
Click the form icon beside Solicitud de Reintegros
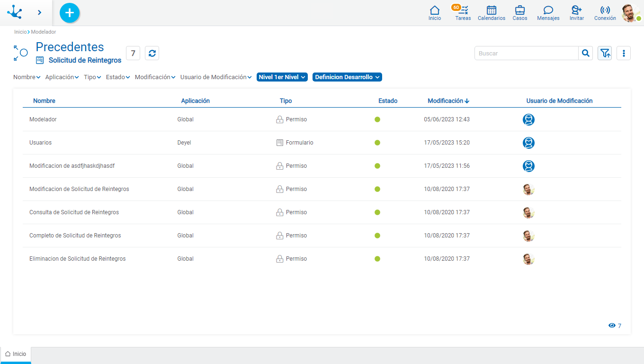pos(40,60)
